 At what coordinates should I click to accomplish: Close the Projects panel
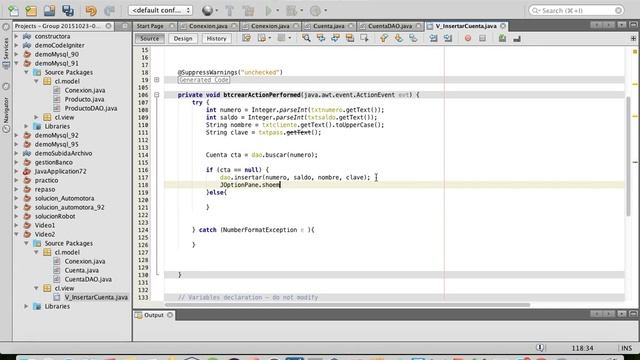click(x=108, y=26)
